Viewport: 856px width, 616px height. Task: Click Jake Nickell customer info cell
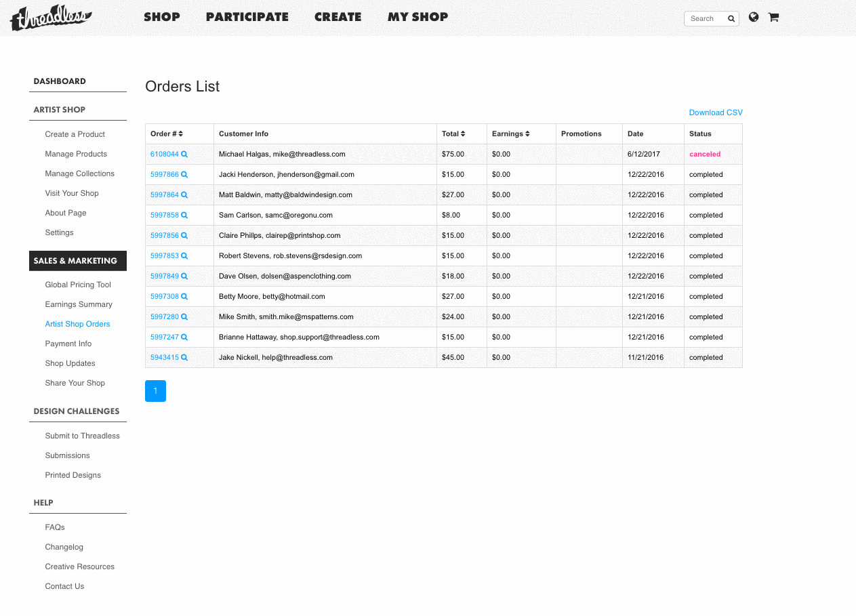325,358
